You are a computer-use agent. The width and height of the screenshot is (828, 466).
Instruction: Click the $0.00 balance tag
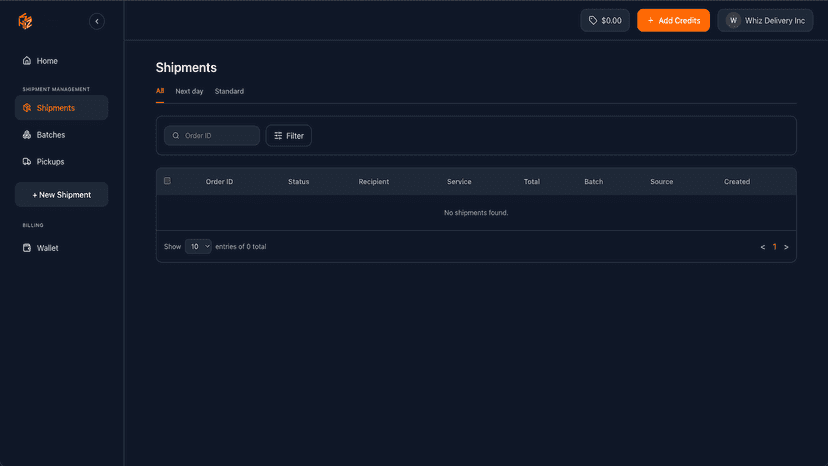605,21
